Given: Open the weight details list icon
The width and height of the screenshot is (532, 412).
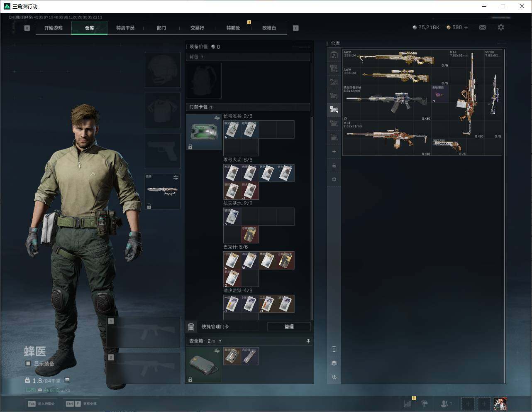Looking at the screenshot, I should [x=67, y=380].
